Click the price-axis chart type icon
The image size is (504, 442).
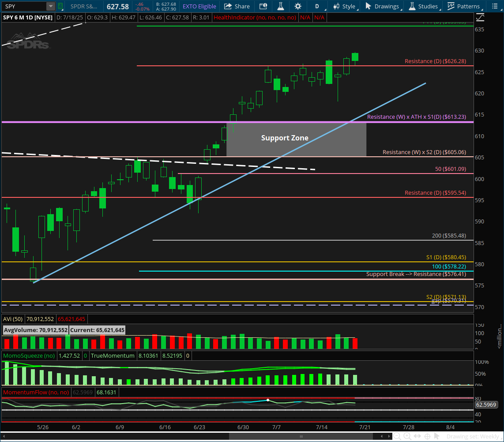click(x=480, y=17)
